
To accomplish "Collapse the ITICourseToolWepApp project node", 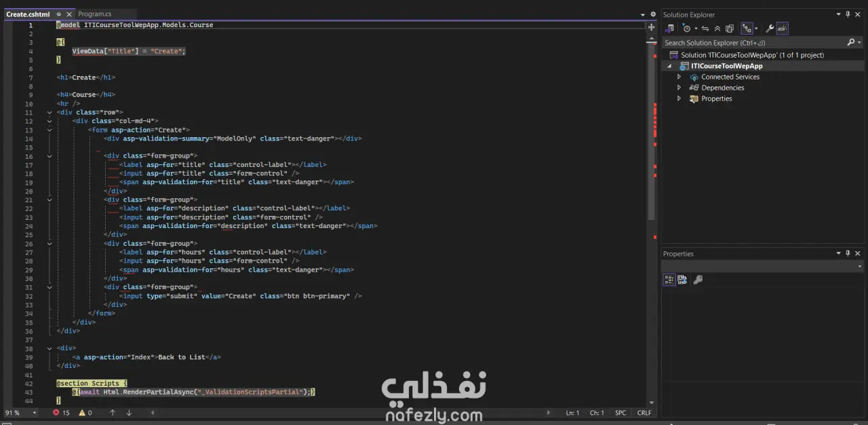I will 670,66.
